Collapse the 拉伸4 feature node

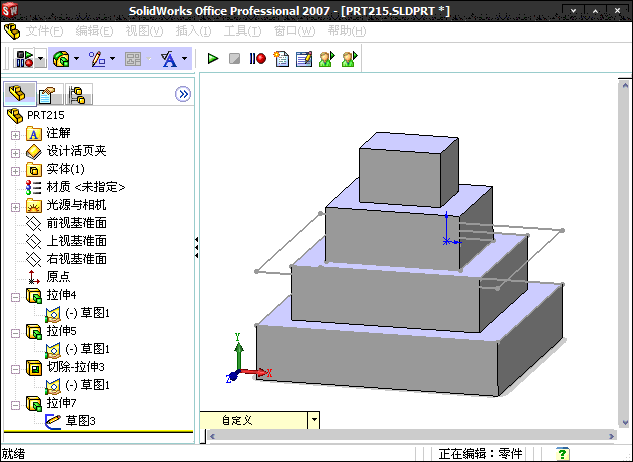pyautogui.click(x=15, y=298)
